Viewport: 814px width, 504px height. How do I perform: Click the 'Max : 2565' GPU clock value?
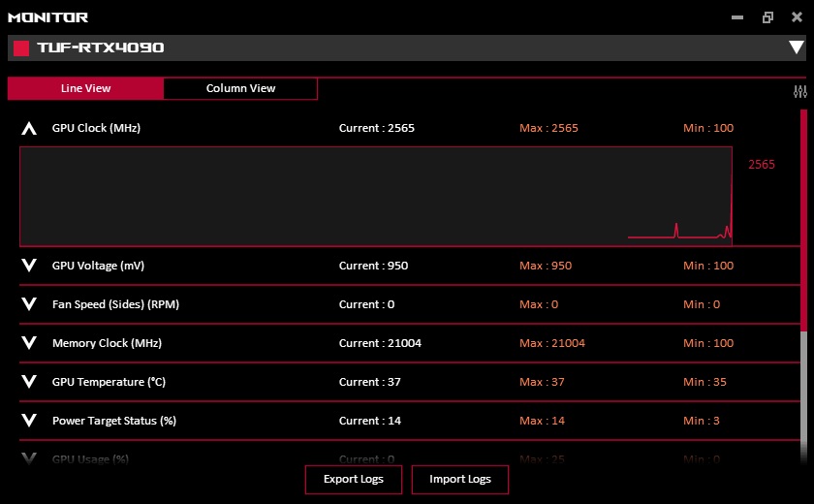pyautogui.click(x=548, y=128)
